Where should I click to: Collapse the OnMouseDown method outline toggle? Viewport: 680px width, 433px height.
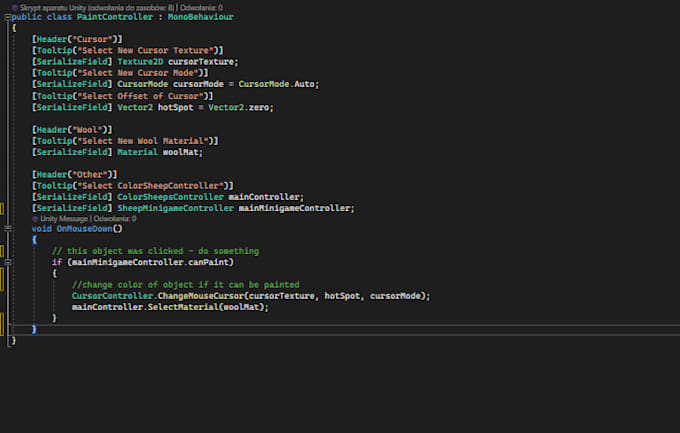click(x=7, y=228)
